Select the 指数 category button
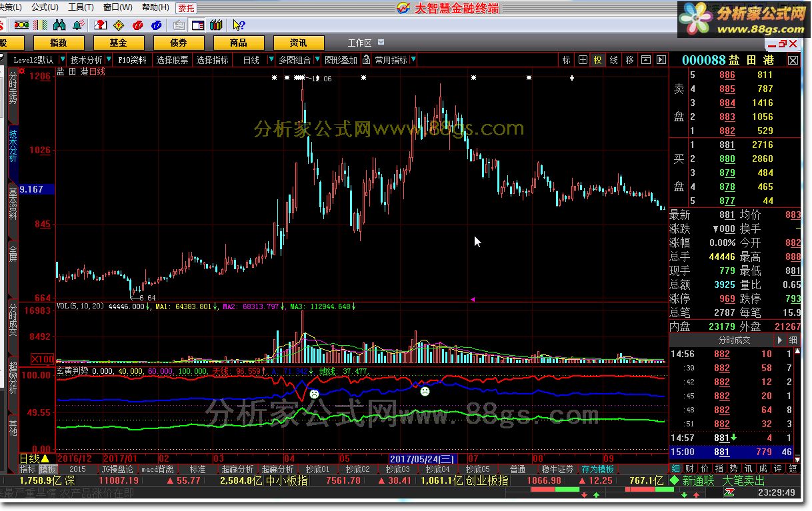812x511 pixels. tap(58, 43)
